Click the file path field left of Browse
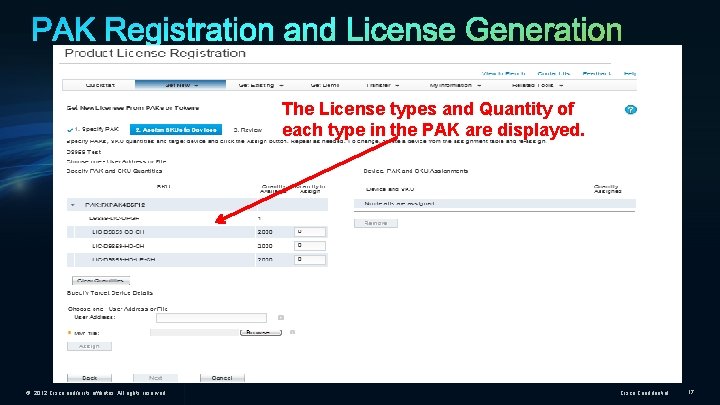 coord(194,332)
